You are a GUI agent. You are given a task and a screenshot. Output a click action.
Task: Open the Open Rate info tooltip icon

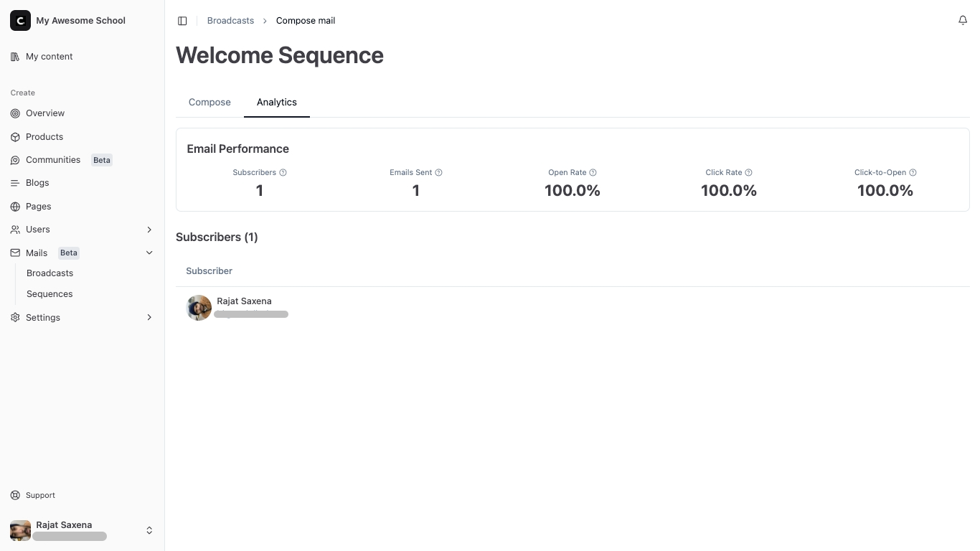[593, 172]
